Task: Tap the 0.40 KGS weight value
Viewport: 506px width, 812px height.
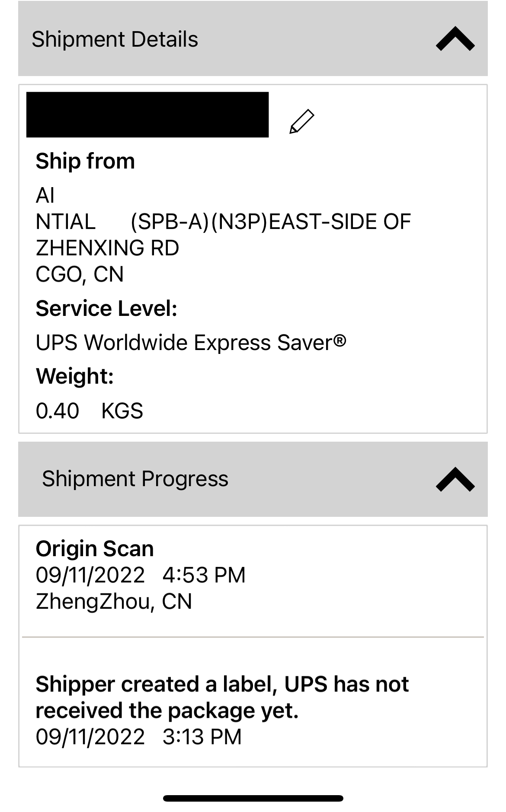Action: pos(89,411)
